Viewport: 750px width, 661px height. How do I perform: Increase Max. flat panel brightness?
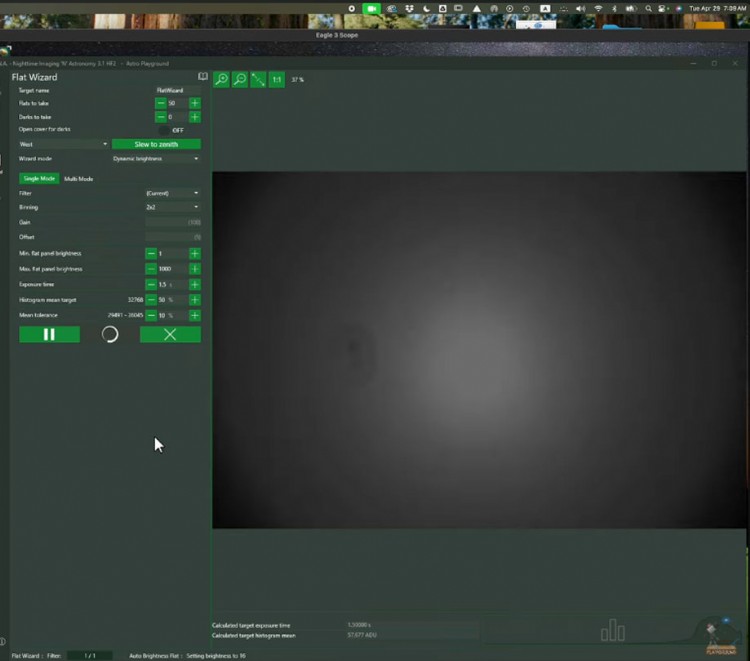(x=195, y=269)
